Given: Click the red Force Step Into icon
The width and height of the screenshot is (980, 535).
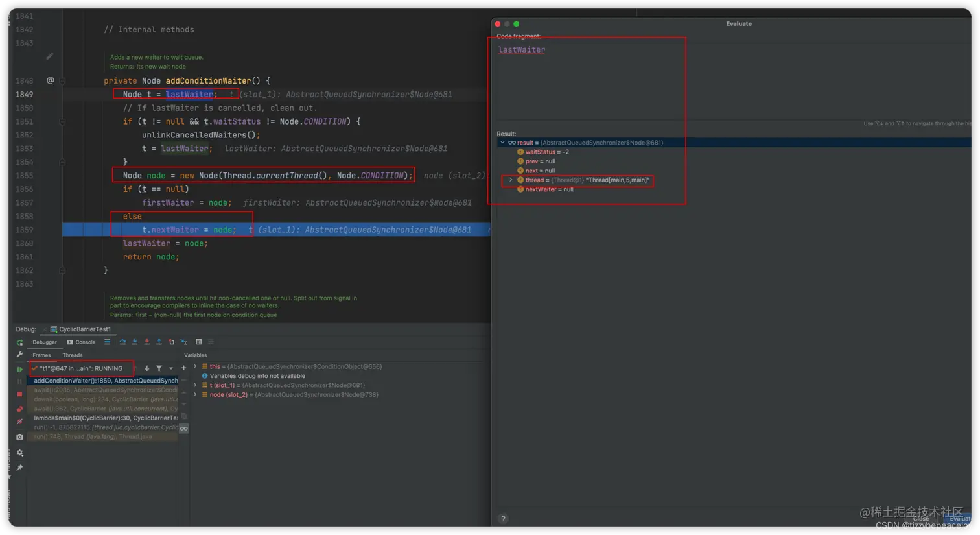Looking at the screenshot, I should click(x=147, y=342).
